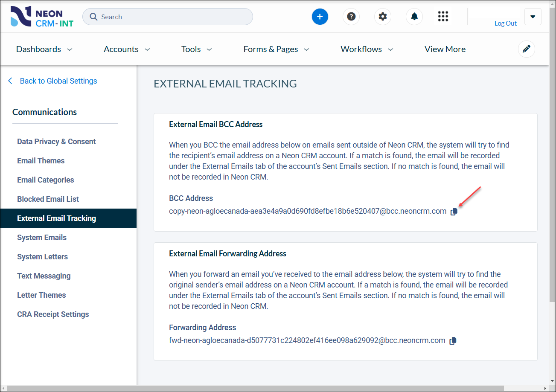Viewport: 556px width, 392px height.
Task: Open Email Themes settings
Action: pyautogui.click(x=41, y=161)
